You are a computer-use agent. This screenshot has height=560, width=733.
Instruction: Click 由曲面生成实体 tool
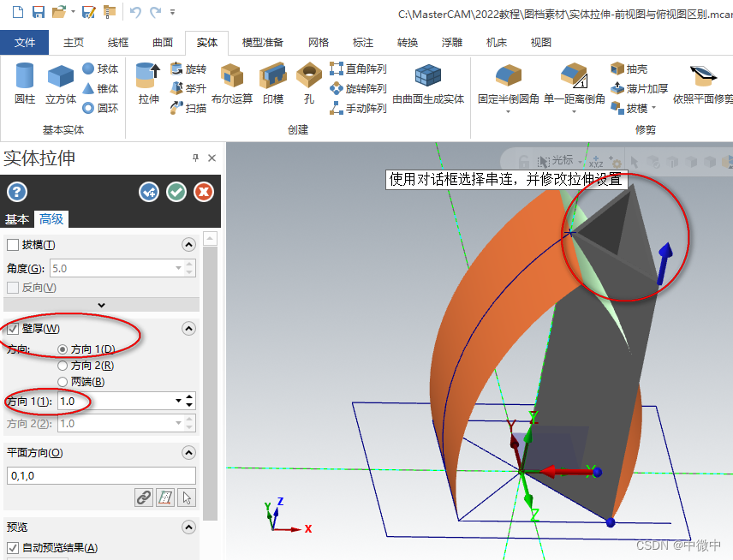click(x=428, y=83)
